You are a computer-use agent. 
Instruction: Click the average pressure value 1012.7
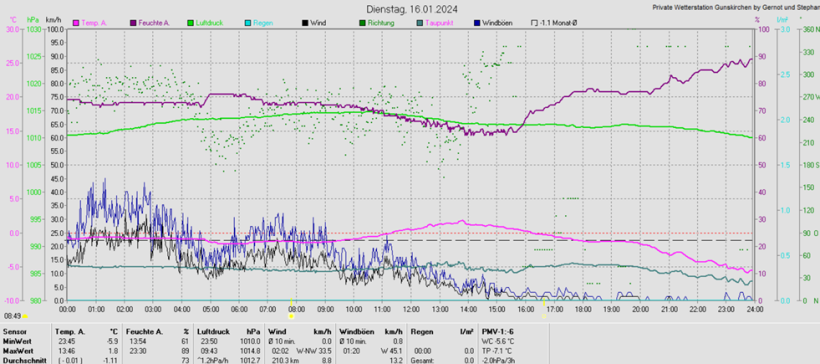(x=251, y=360)
